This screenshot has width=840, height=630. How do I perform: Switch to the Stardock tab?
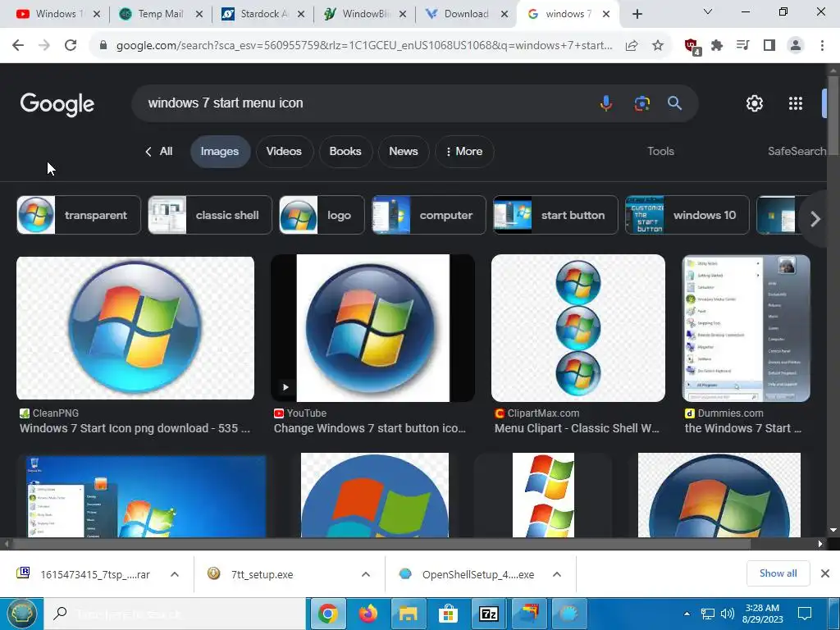pos(264,14)
